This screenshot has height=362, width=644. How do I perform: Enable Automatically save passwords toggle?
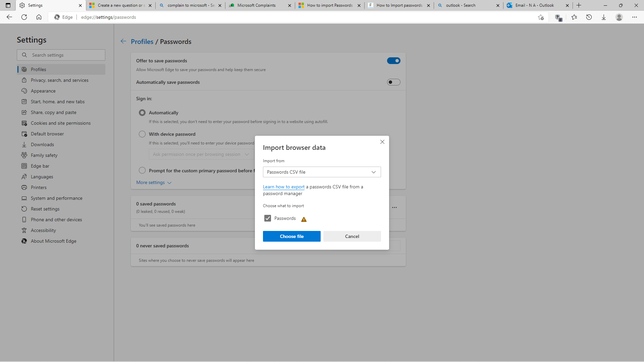point(393,82)
